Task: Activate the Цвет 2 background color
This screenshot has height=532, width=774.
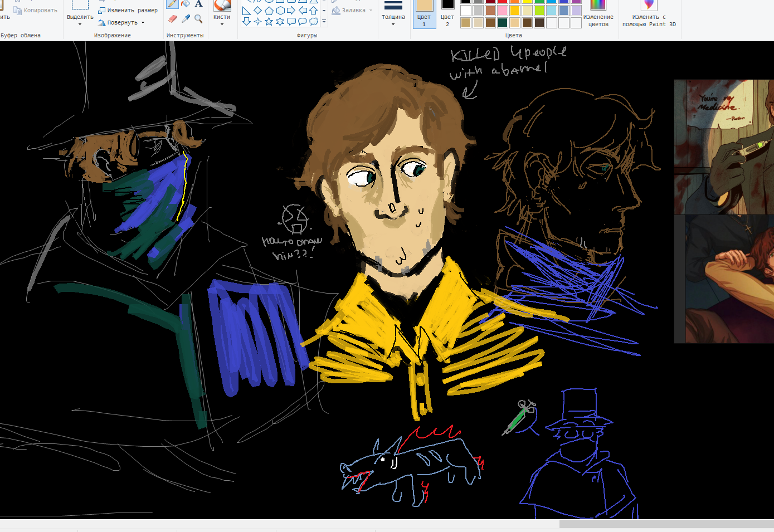Action: 447,13
